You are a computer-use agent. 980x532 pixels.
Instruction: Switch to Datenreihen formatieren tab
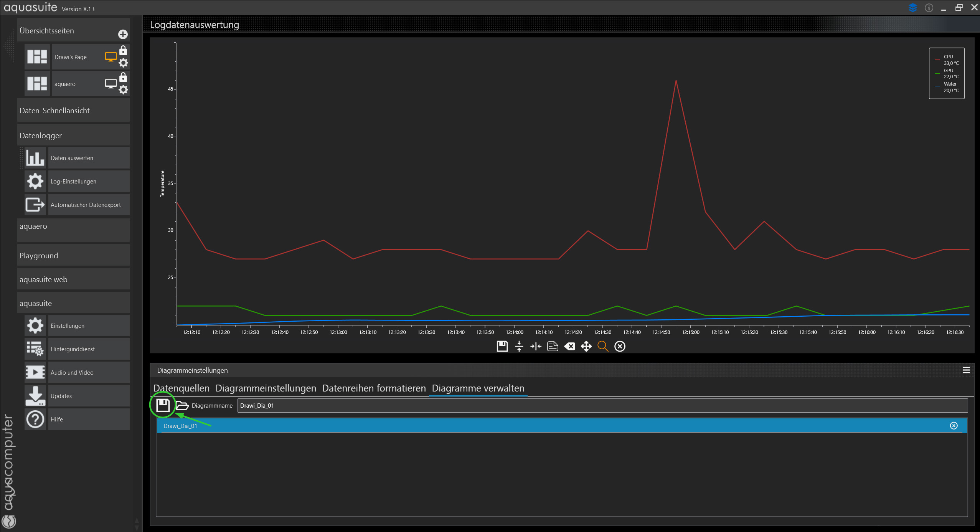point(374,388)
